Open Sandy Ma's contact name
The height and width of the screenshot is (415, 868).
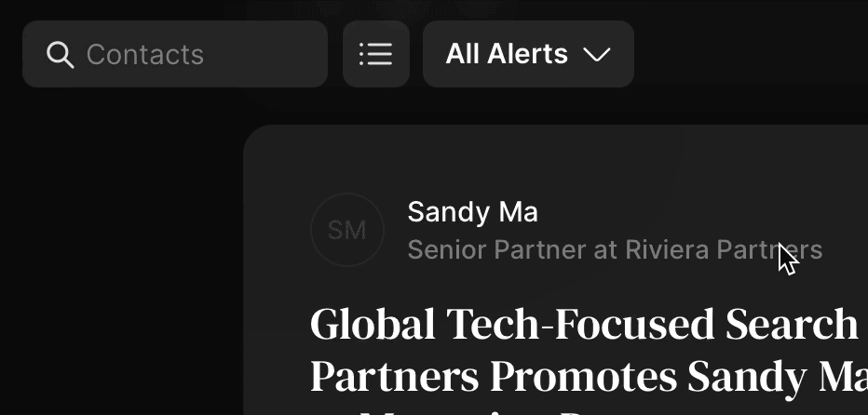click(472, 212)
